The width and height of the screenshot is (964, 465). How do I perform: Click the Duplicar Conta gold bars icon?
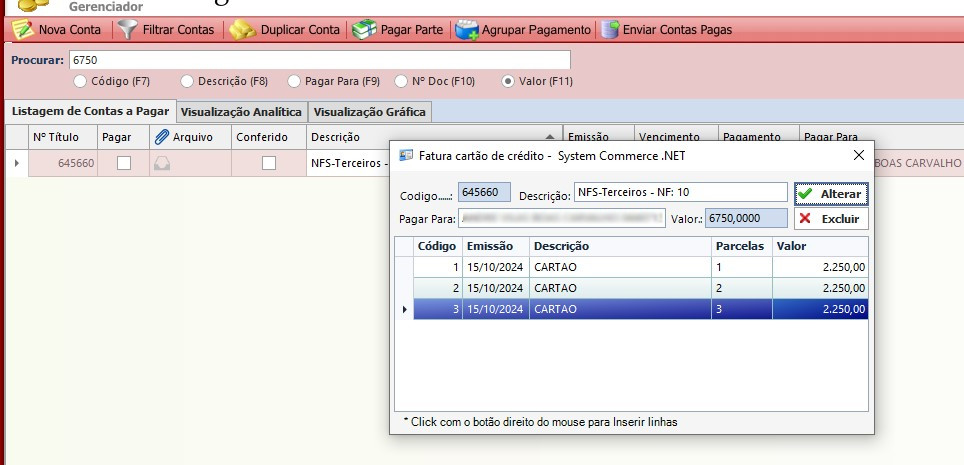coord(242,30)
